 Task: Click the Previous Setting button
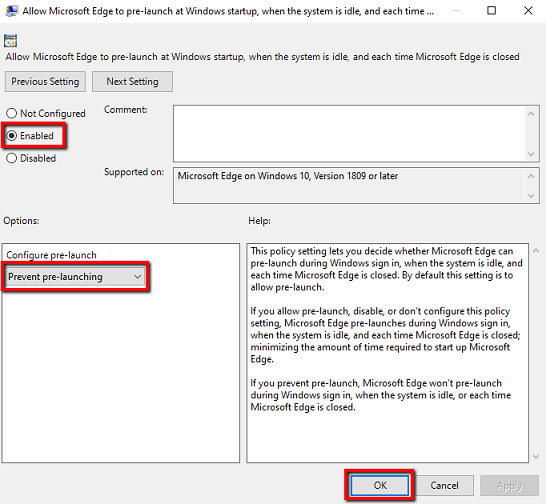coord(45,82)
